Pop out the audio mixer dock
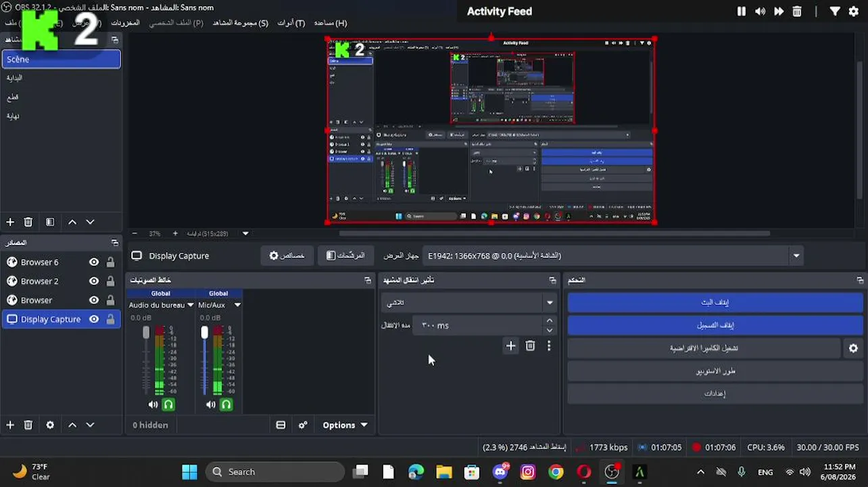Viewport: 868px width, 487px height. pos(368,280)
